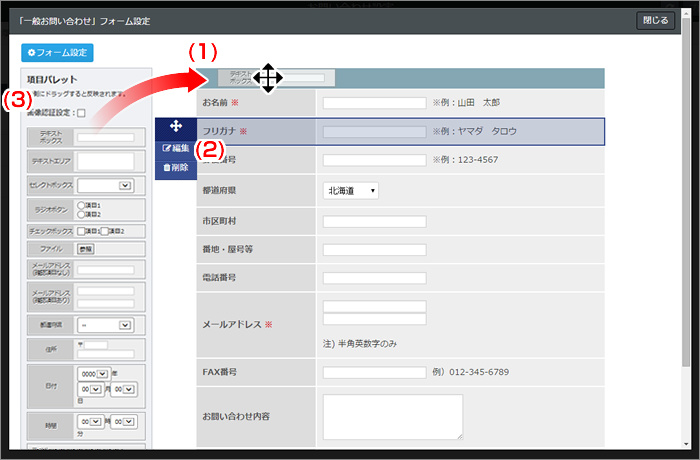Check 項目2 in チェックボックス palette item

coord(104,231)
